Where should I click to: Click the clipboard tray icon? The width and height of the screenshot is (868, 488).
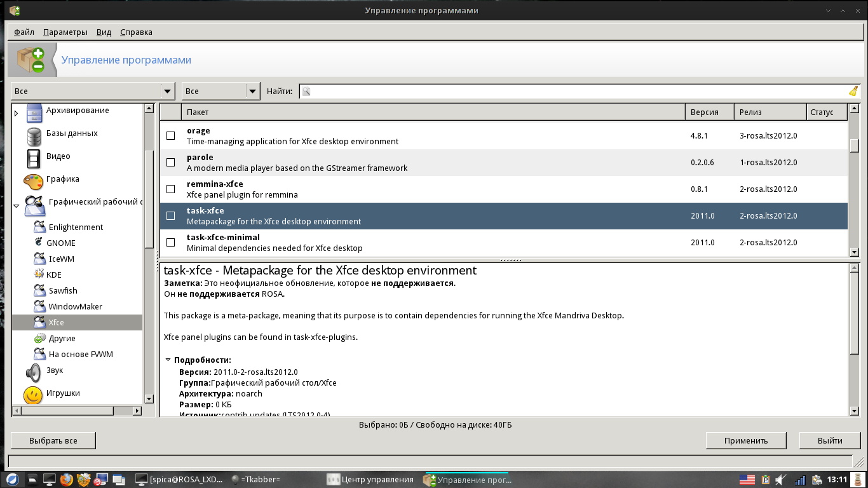[x=766, y=479]
